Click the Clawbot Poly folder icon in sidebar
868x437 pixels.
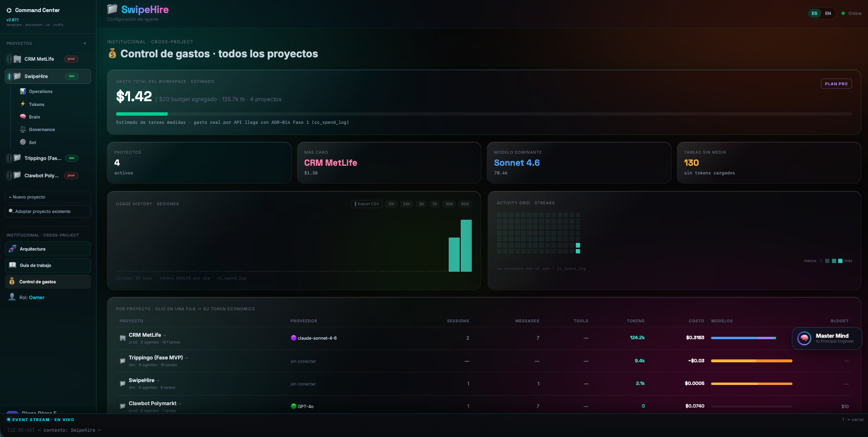(17, 175)
